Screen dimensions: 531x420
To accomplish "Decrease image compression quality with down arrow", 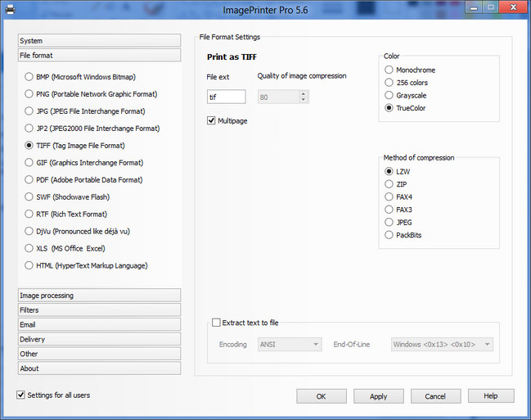I will (x=304, y=100).
